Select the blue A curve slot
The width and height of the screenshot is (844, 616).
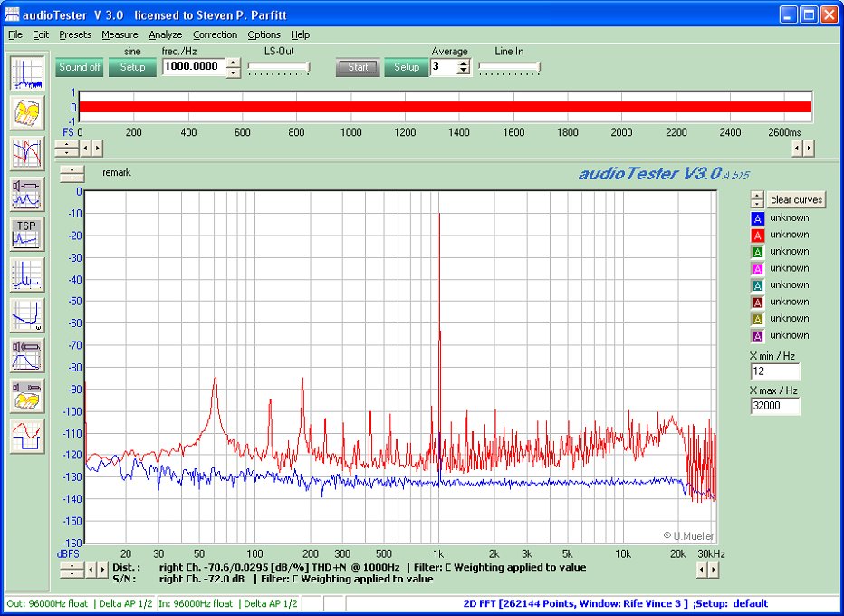coord(757,218)
